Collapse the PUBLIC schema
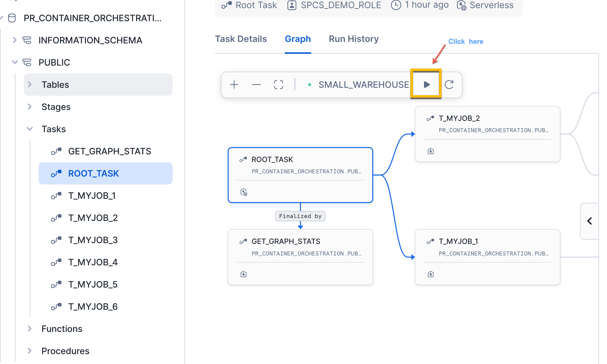The height and width of the screenshot is (364, 607). pyautogui.click(x=15, y=62)
